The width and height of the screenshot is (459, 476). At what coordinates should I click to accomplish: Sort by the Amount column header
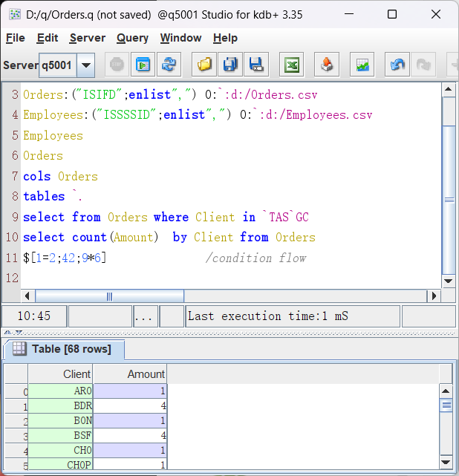click(x=130, y=374)
